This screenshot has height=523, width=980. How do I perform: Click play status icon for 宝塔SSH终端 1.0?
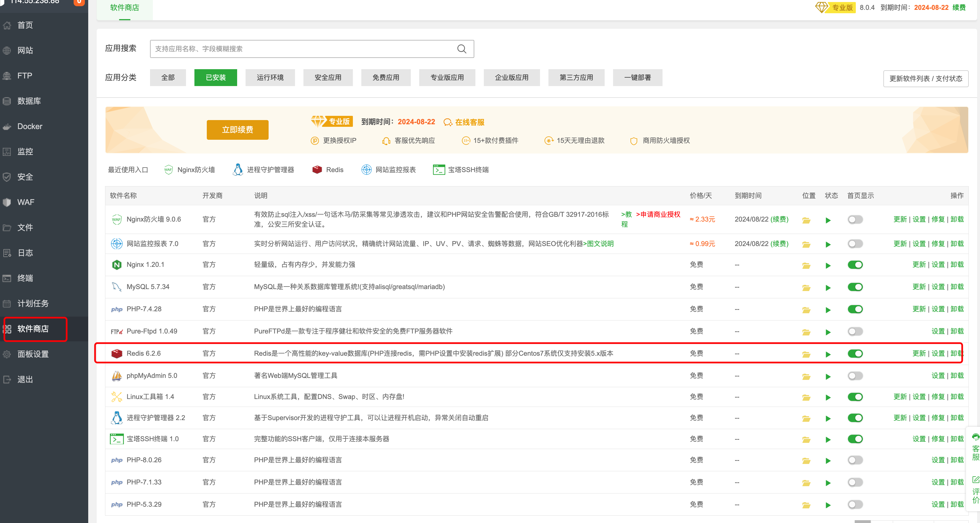828,440
